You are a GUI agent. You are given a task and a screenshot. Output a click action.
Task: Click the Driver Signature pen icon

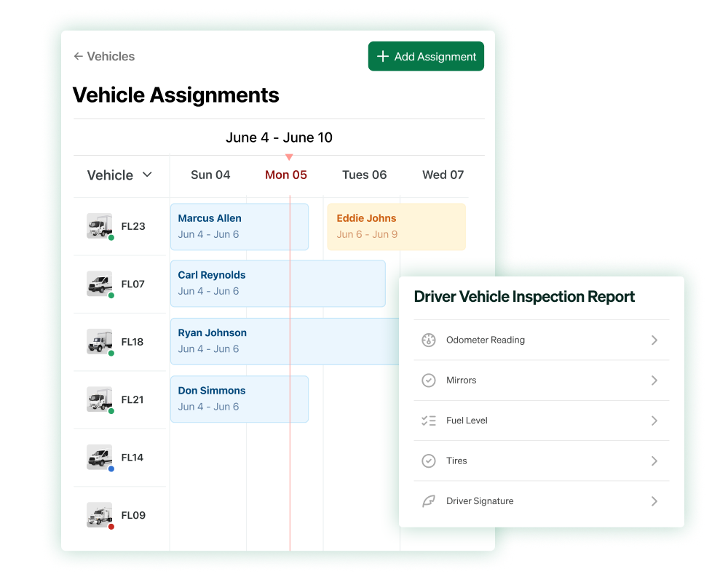point(429,501)
